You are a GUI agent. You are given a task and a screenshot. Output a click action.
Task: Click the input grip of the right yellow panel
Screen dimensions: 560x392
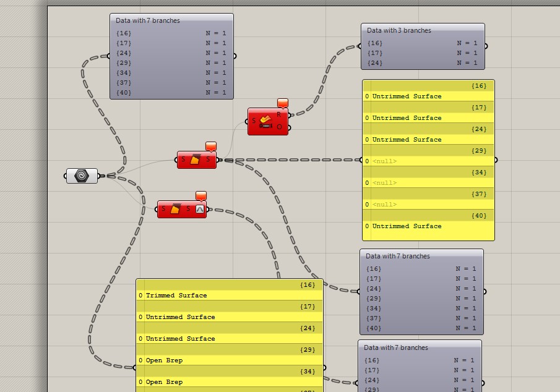361,160
